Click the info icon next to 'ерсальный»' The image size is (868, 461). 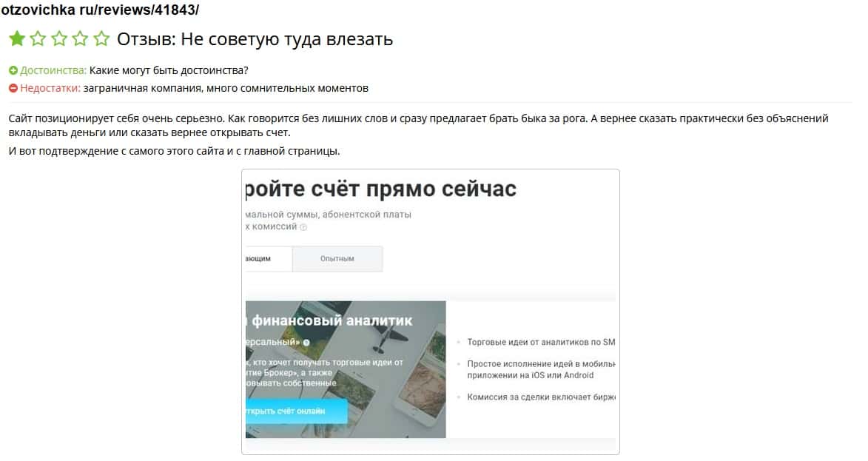(x=306, y=343)
